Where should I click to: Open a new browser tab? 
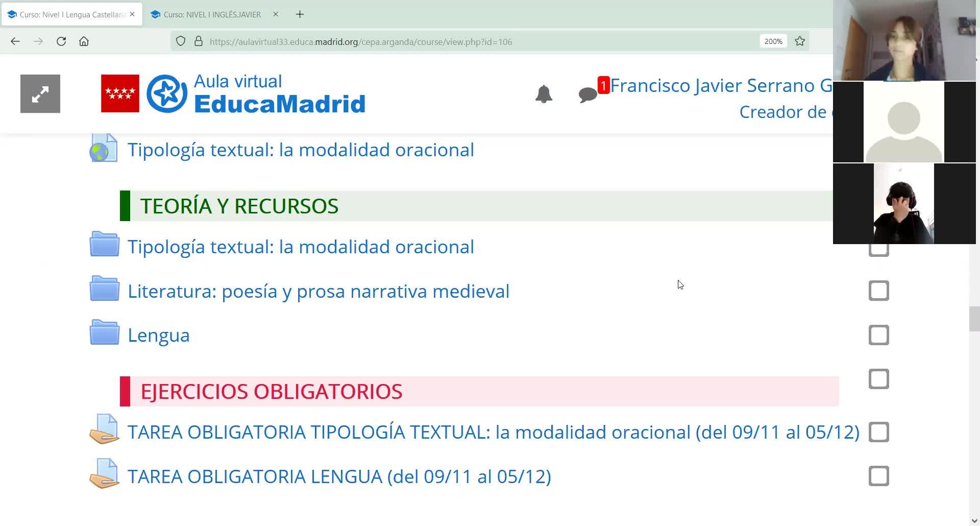300,14
